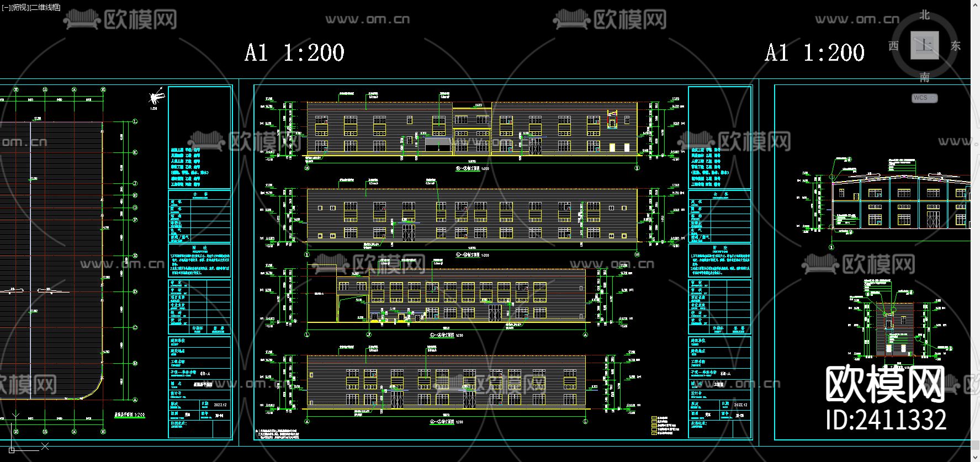The width and height of the screenshot is (980, 462).
Task: Click the 南 compass direction on ViewCube
Action: 925,77
